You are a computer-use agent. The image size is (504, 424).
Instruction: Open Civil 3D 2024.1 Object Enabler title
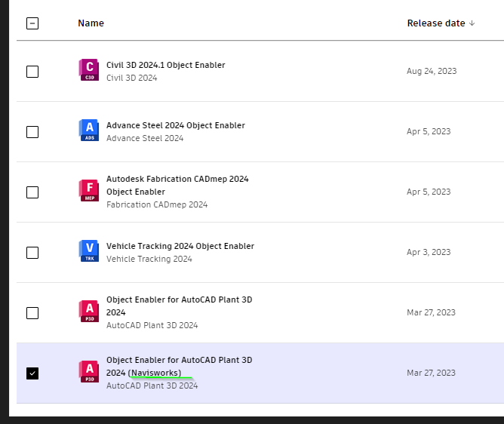click(x=165, y=65)
